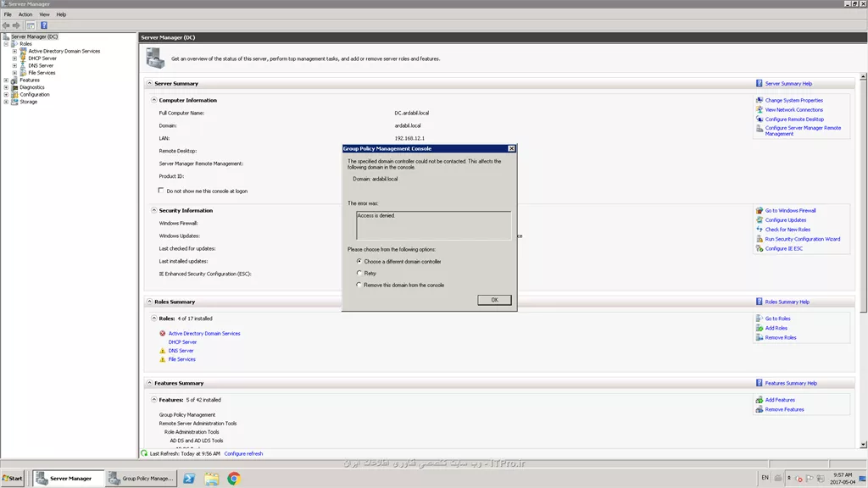Open the Action menu
The width and height of the screenshot is (868, 488).
[x=25, y=14]
